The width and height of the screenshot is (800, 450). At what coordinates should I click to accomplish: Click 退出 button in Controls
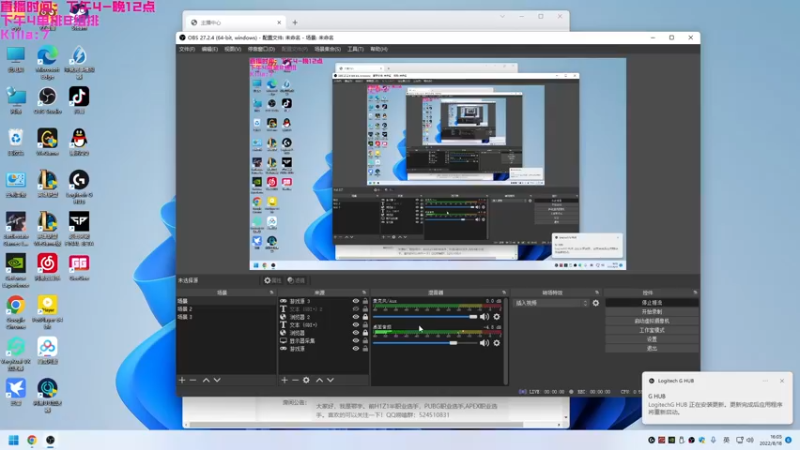click(x=652, y=348)
